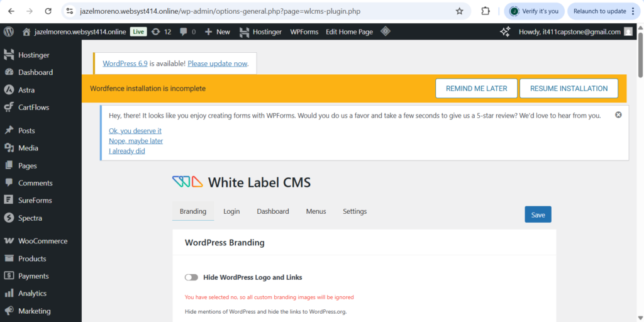Screen dimensions: 644x322
Task: Open WooCommerce in the sidebar menu
Action: point(42,241)
